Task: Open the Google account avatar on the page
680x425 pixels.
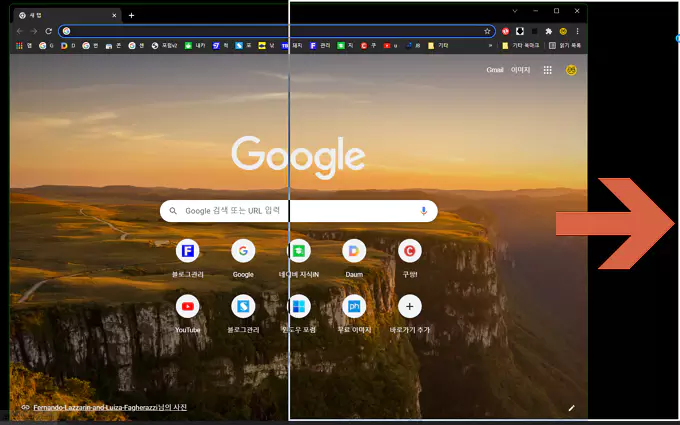Action: pyautogui.click(x=571, y=70)
